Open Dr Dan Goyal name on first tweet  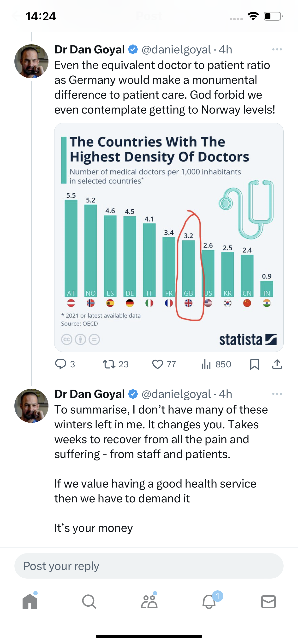tap(89, 50)
